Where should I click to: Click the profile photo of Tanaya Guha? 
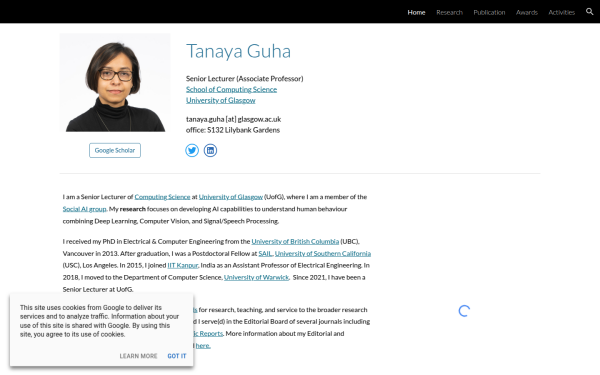[x=115, y=82]
